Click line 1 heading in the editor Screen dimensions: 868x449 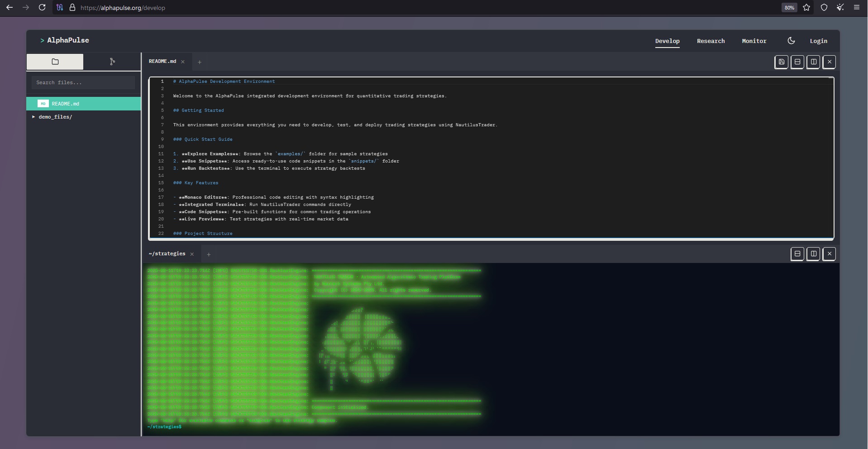(x=224, y=81)
